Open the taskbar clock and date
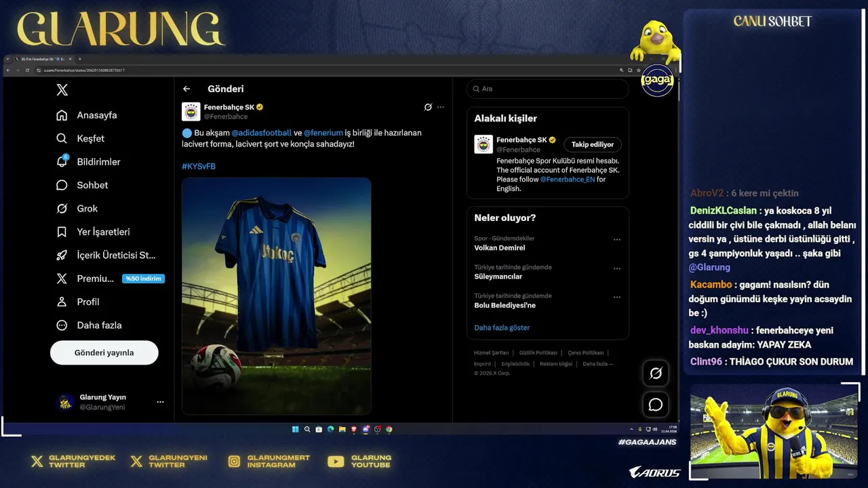868x488 pixels. [669, 429]
